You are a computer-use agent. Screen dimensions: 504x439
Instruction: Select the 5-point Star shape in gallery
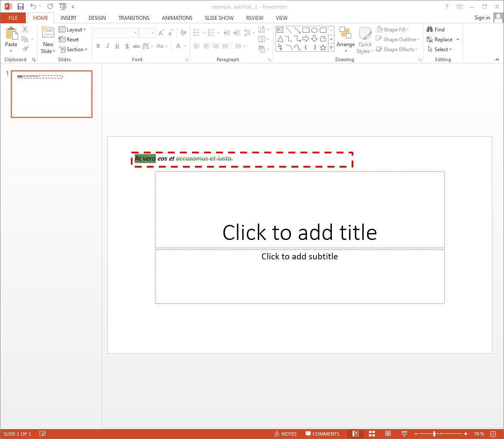pyautogui.click(x=323, y=47)
